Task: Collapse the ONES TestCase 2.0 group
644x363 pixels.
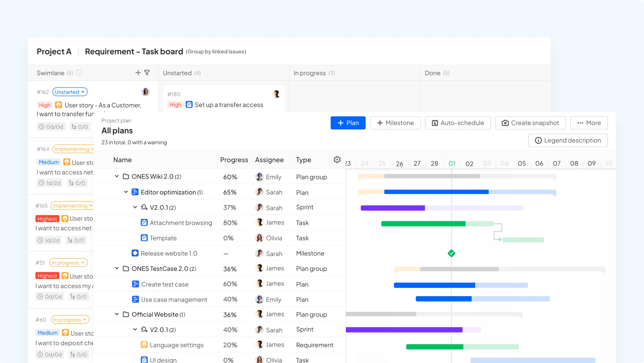Action: point(117,268)
